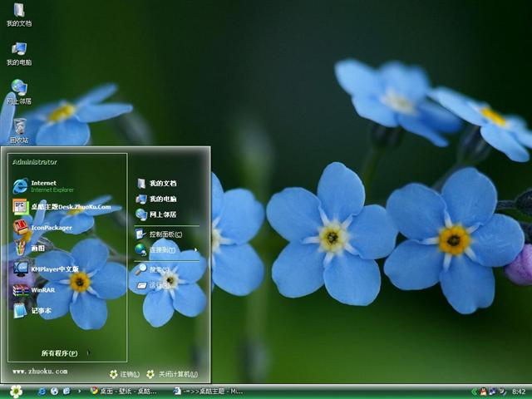Select the 网上邻居 desktop icon
The width and height of the screenshot is (532, 399).
(x=19, y=92)
